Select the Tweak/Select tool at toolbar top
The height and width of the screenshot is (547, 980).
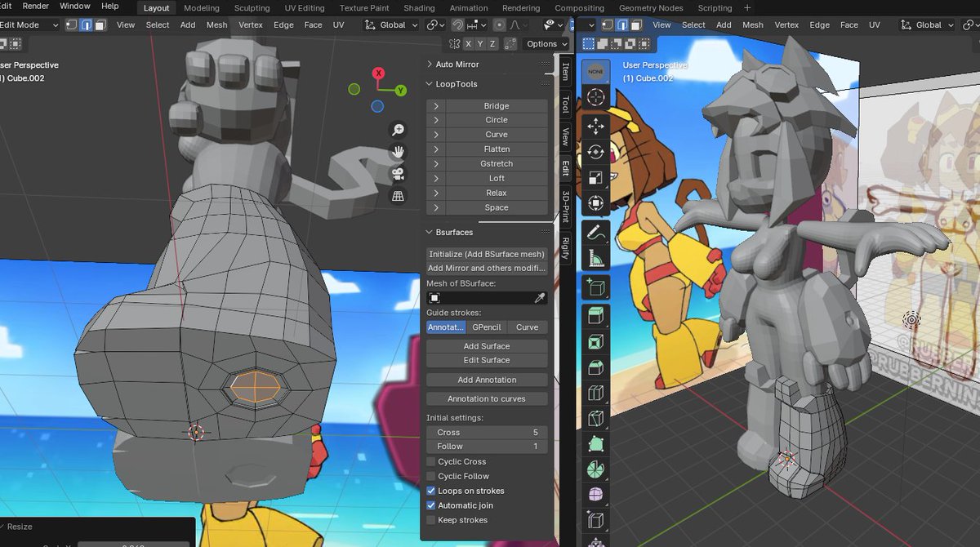pos(595,70)
